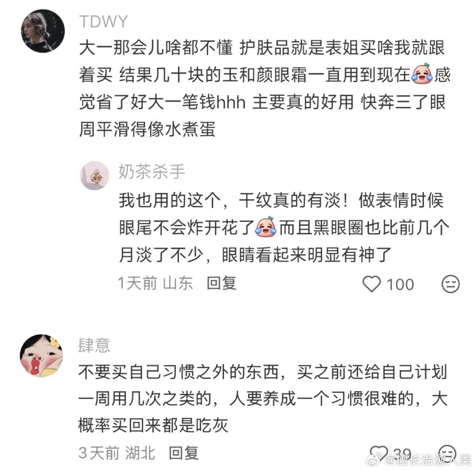Tap the crying-laugh emoji in 奶茶杀手's reply
The height and width of the screenshot is (471, 476).
tap(266, 226)
